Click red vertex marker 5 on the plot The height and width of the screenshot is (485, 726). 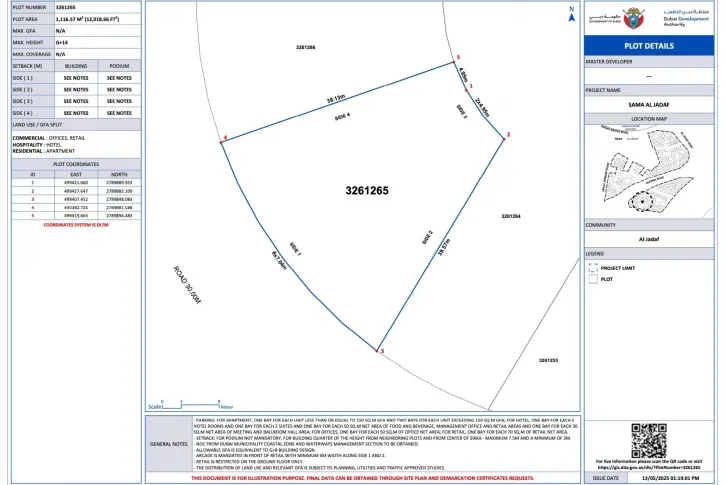454,62
